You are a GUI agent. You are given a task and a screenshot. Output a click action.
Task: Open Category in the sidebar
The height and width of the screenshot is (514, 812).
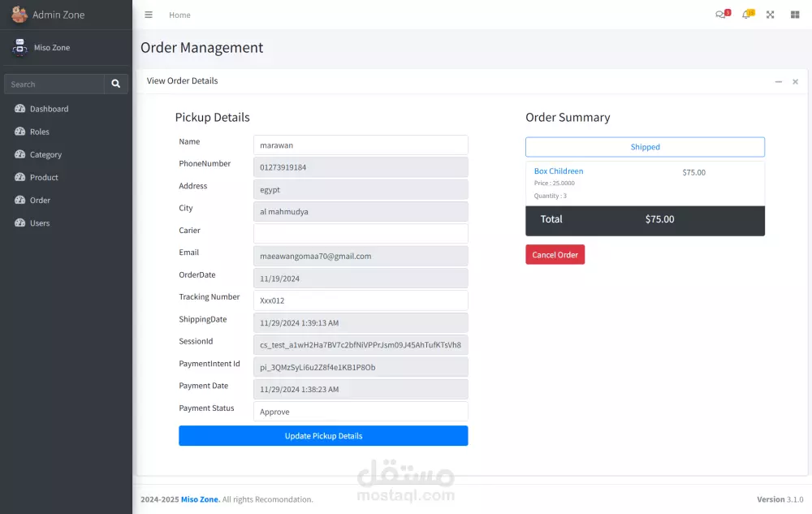[x=66, y=154]
